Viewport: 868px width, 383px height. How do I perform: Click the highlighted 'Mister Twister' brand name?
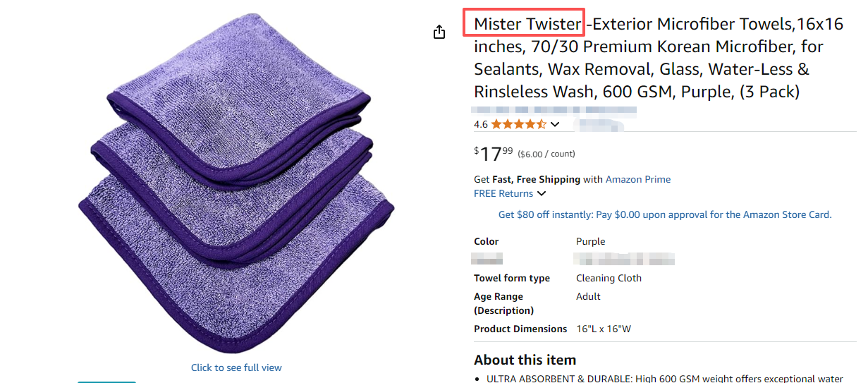click(x=527, y=24)
